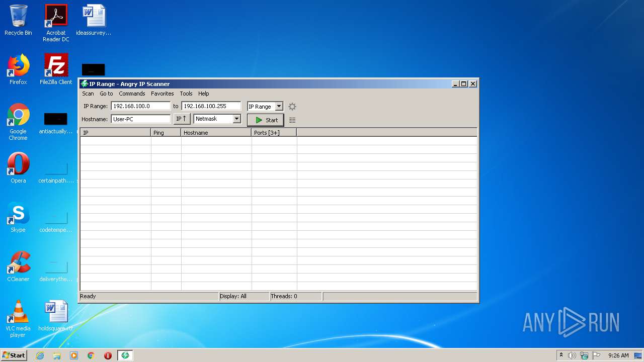This screenshot has width=644, height=362.
Task: Open the Windows Start menu
Action: [14, 355]
